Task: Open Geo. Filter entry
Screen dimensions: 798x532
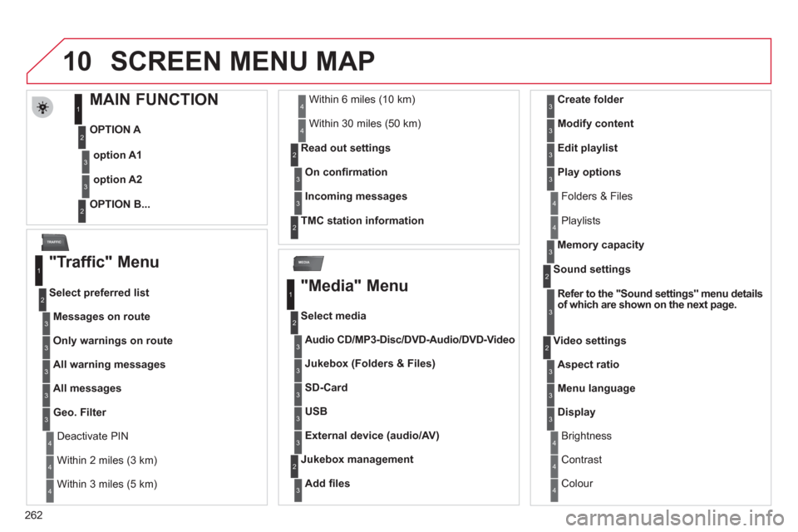Action: pyautogui.click(x=80, y=412)
